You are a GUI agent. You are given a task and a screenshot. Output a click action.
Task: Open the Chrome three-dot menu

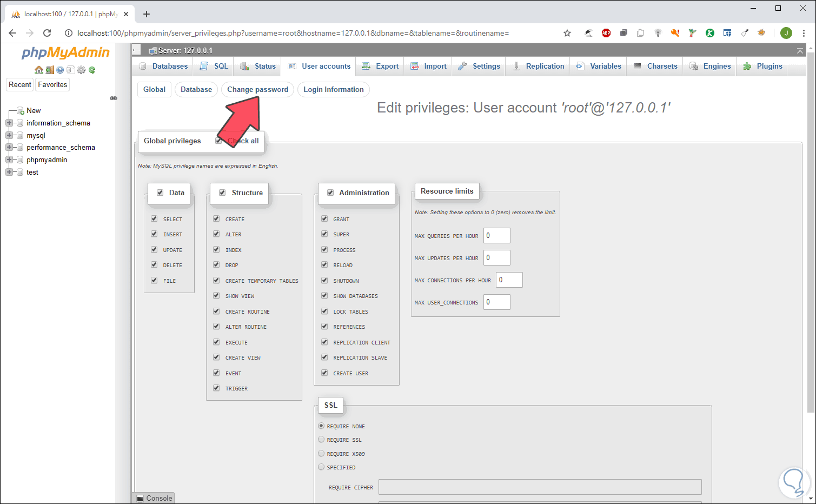pos(804,33)
